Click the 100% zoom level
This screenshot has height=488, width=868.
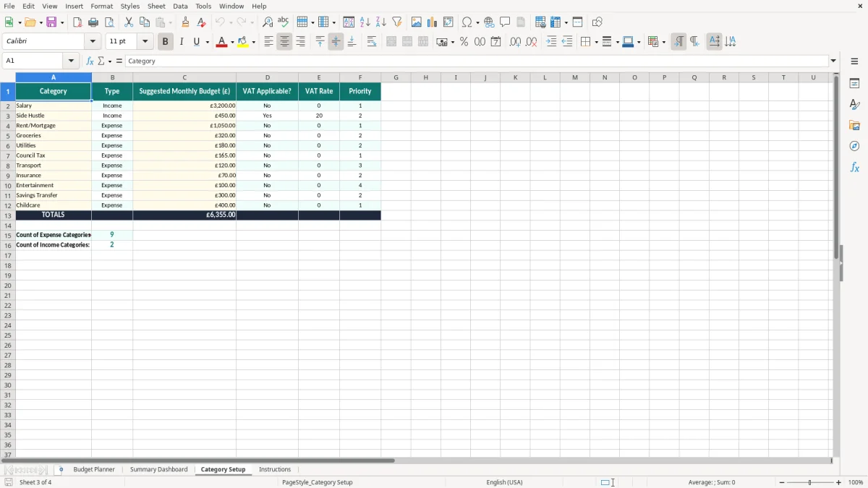click(x=856, y=482)
